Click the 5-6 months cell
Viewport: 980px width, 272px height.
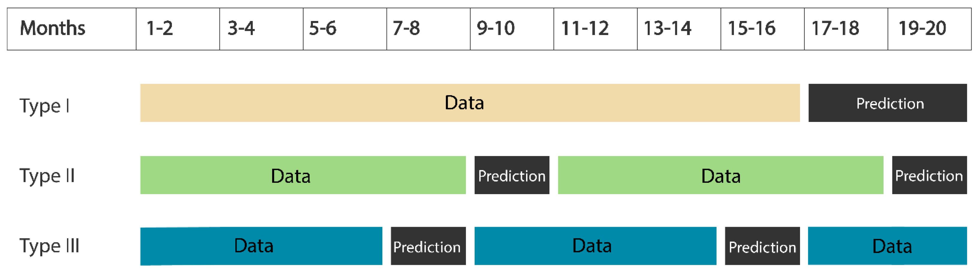[x=345, y=29]
